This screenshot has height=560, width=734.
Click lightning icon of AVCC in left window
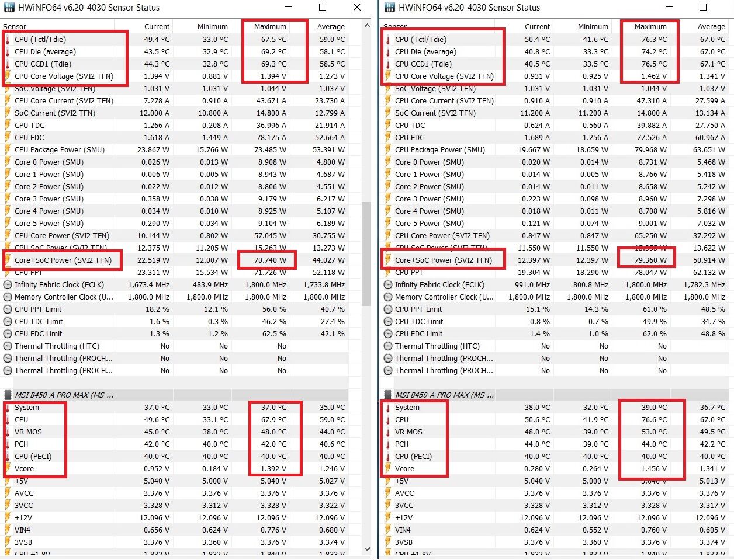click(8, 493)
